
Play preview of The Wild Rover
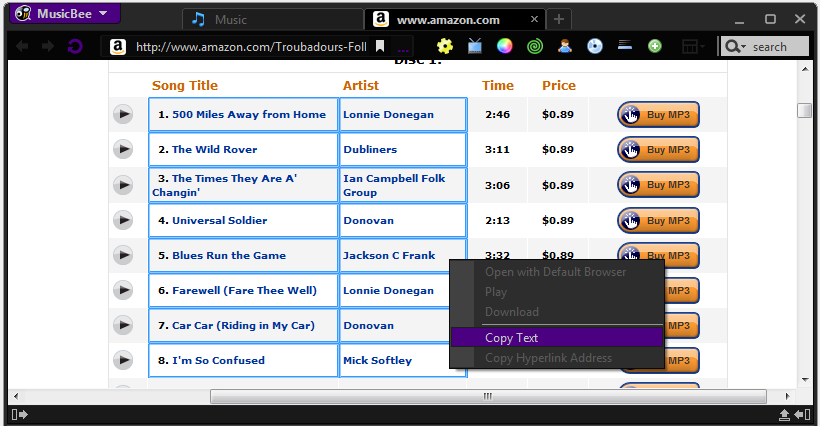click(x=123, y=149)
